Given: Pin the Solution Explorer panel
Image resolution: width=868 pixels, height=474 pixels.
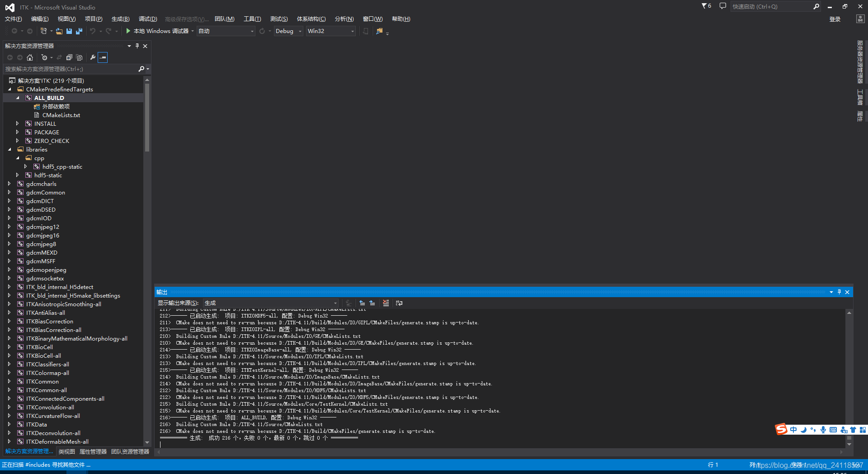Looking at the screenshot, I should tap(137, 46).
